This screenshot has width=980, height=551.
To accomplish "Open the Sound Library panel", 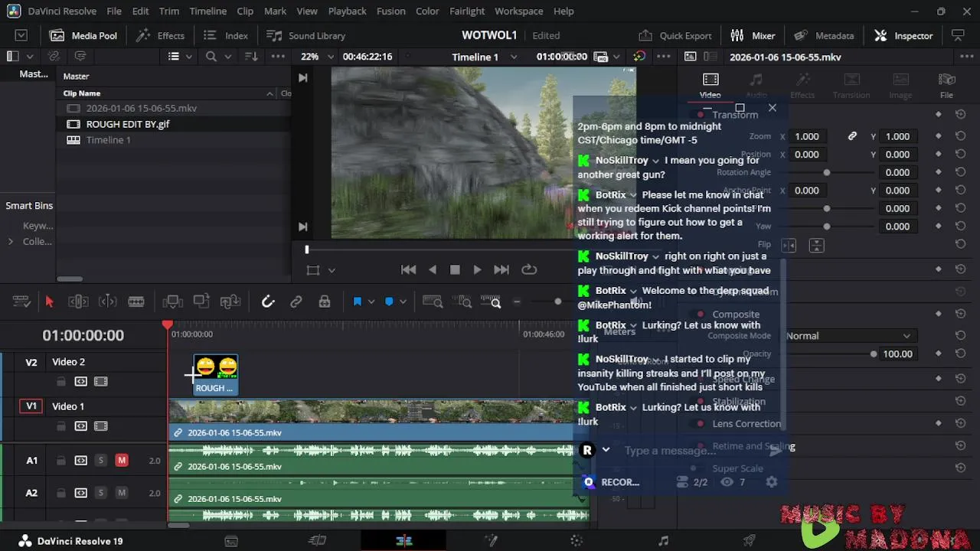I will click(305, 35).
